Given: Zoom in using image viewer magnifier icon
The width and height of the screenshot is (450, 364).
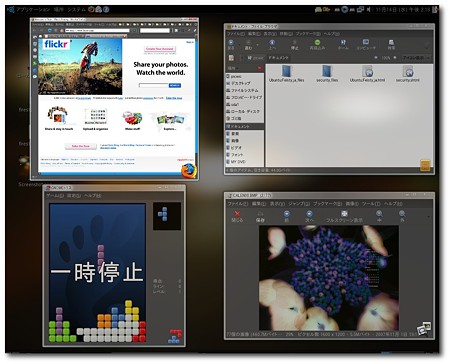Looking at the screenshot, I should (379, 216).
